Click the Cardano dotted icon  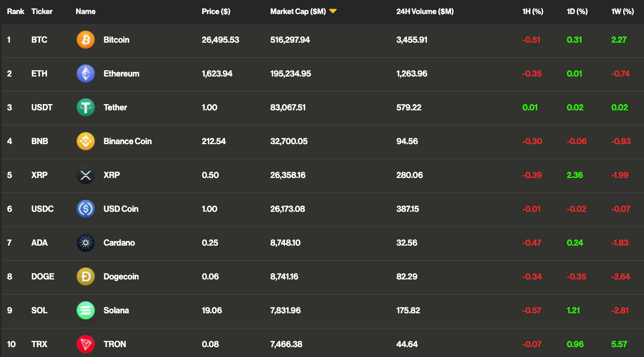[x=85, y=243]
